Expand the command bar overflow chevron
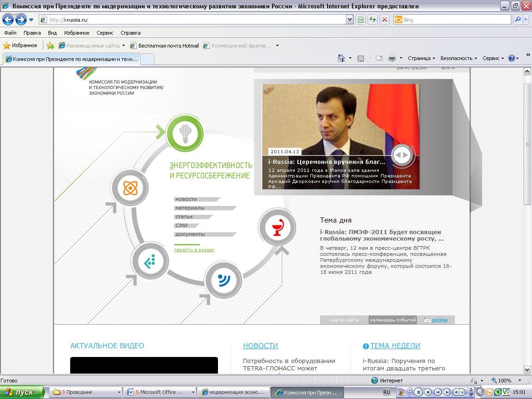The width and height of the screenshot is (532, 399). (x=528, y=54)
